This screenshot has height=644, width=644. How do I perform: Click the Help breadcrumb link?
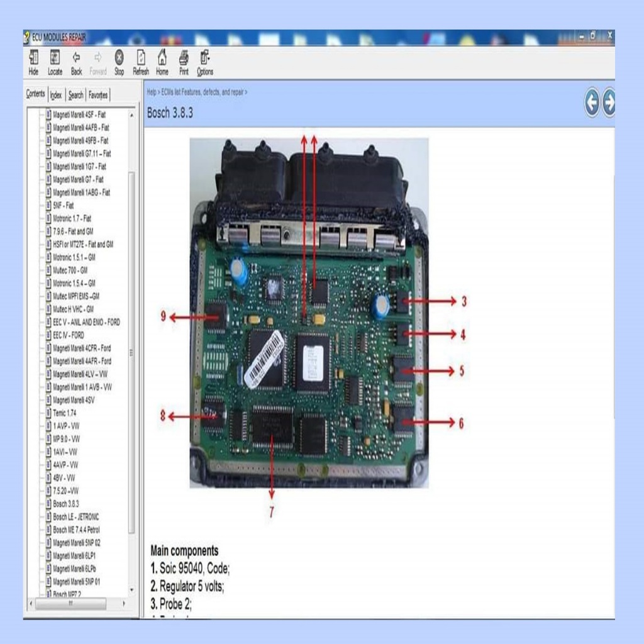pos(152,92)
